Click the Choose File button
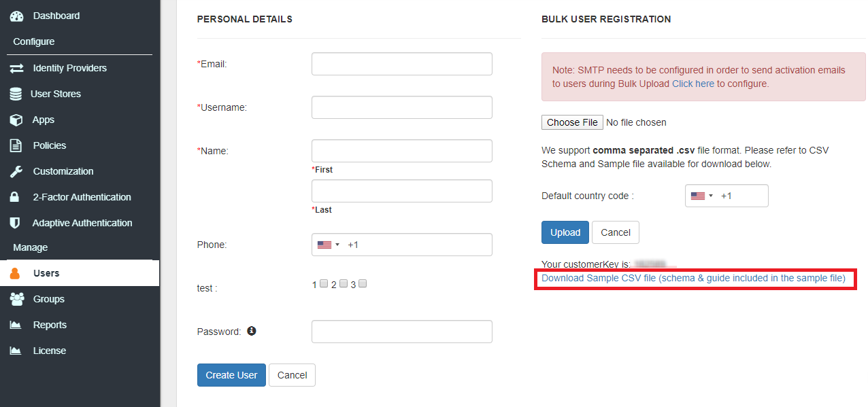 572,122
